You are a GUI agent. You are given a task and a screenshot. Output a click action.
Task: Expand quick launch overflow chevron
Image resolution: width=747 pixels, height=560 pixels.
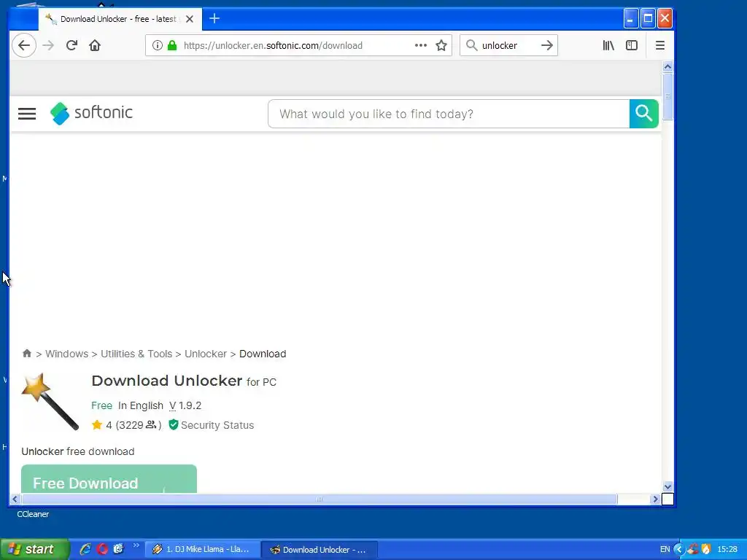tap(136, 545)
